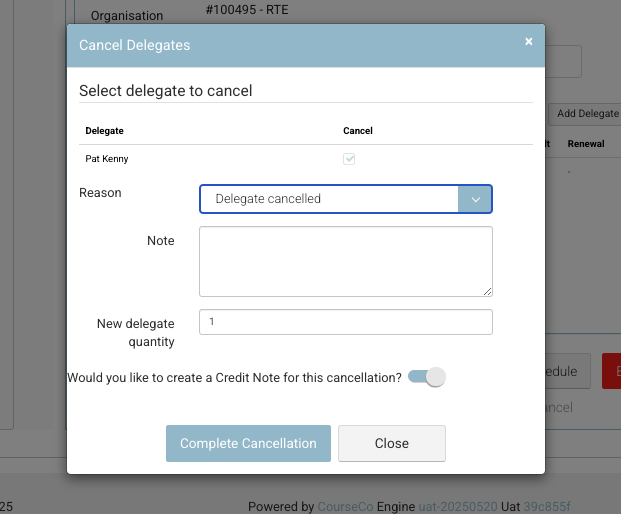
Task: Open the Reason dropdown showing Delegate cancelled
Action: pos(329,199)
